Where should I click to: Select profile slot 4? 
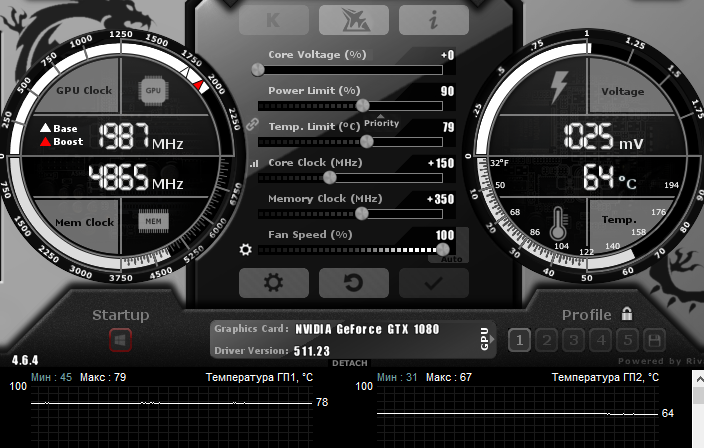point(601,340)
